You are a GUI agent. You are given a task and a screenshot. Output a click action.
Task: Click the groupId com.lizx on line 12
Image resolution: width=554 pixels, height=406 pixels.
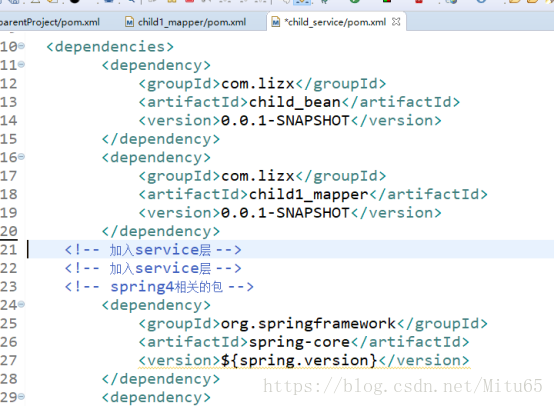258,84
